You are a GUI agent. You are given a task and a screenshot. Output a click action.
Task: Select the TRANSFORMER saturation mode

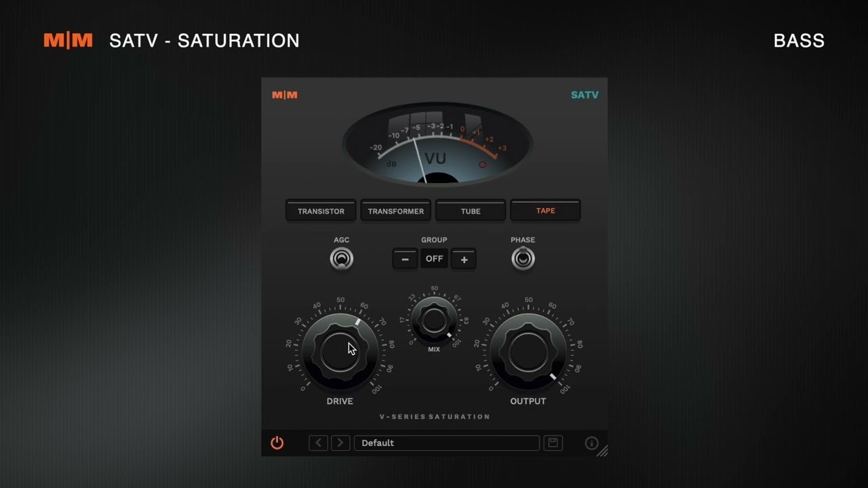click(396, 211)
